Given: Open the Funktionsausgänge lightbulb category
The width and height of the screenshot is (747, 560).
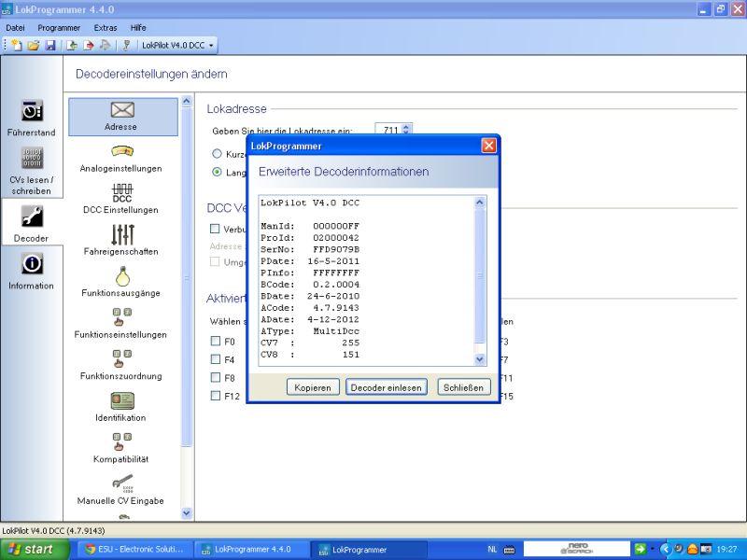Looking at the screenshot, I should coord(121,282).
